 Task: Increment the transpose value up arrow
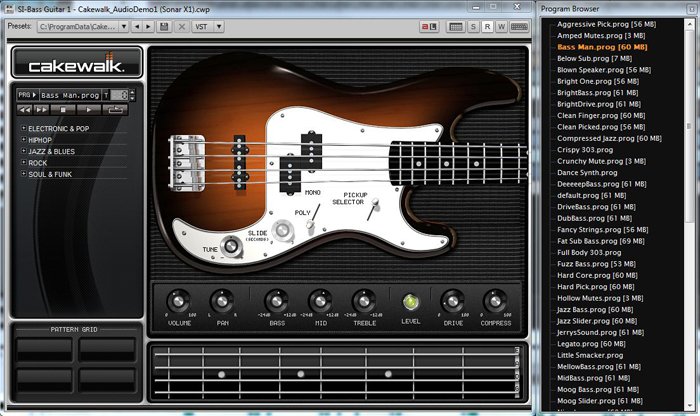[x=132, y=92]
